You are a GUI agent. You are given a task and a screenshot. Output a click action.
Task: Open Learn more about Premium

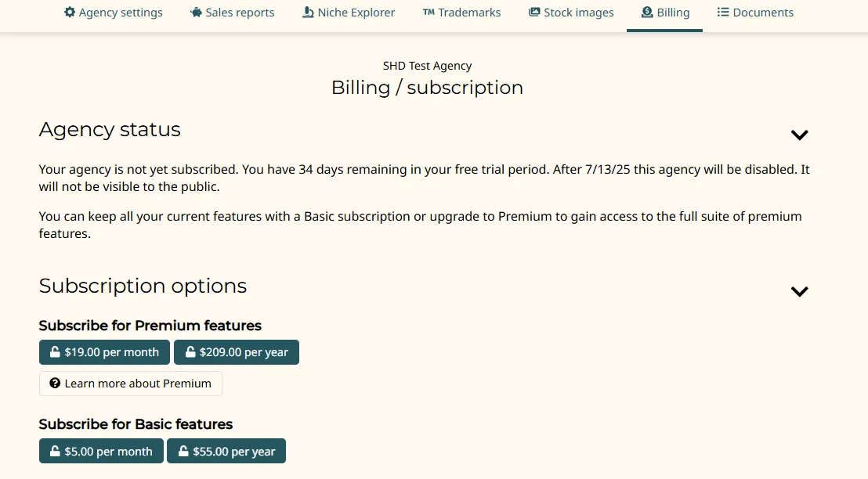pos(131,384)
